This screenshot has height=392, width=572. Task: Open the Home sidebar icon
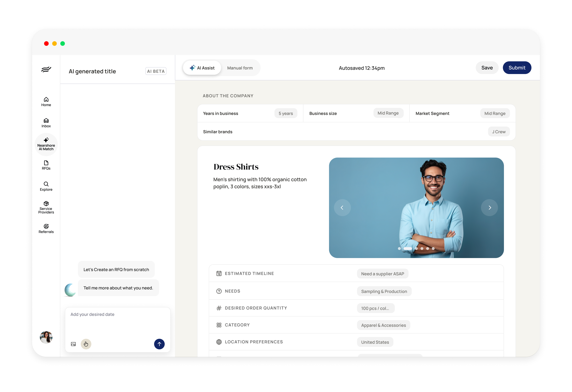(x=46, y=102)
